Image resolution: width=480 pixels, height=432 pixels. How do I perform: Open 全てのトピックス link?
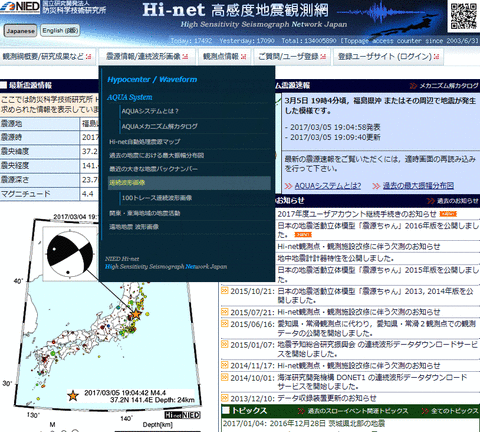pyautogui.click(x=454, y=411)
